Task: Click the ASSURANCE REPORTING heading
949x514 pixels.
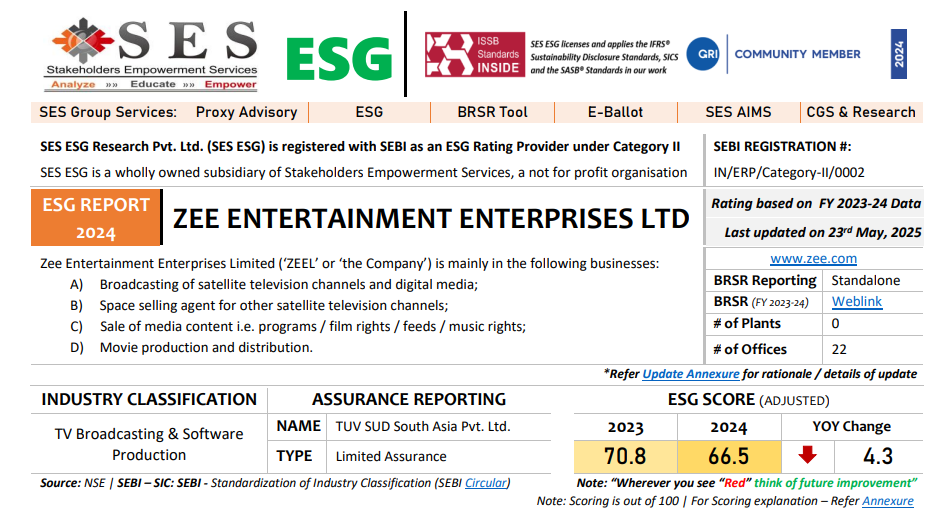Action: point(409,400)
